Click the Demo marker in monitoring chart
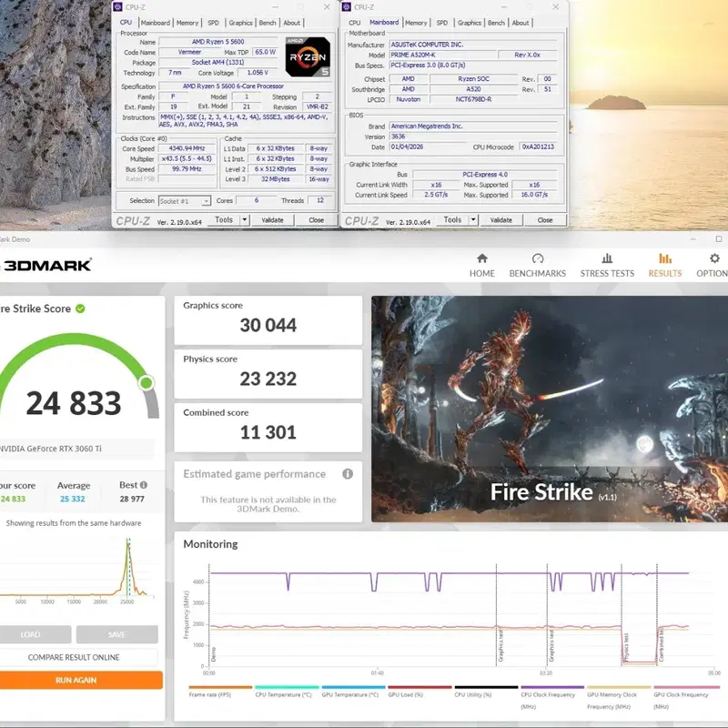Viewport: 728px width, 728px height. click(213, 653)
